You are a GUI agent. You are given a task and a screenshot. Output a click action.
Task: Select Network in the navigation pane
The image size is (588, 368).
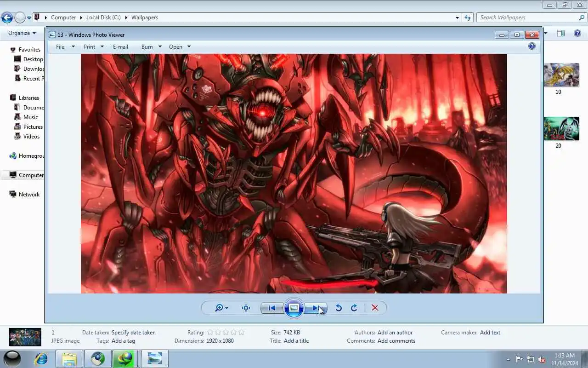tap(29, 194)
